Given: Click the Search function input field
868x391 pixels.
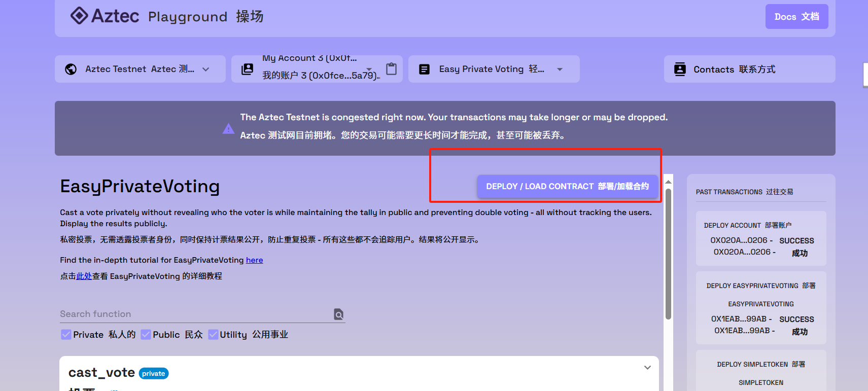Looking at the screenshot, I should pyautogui.click(x=195, y=314).
